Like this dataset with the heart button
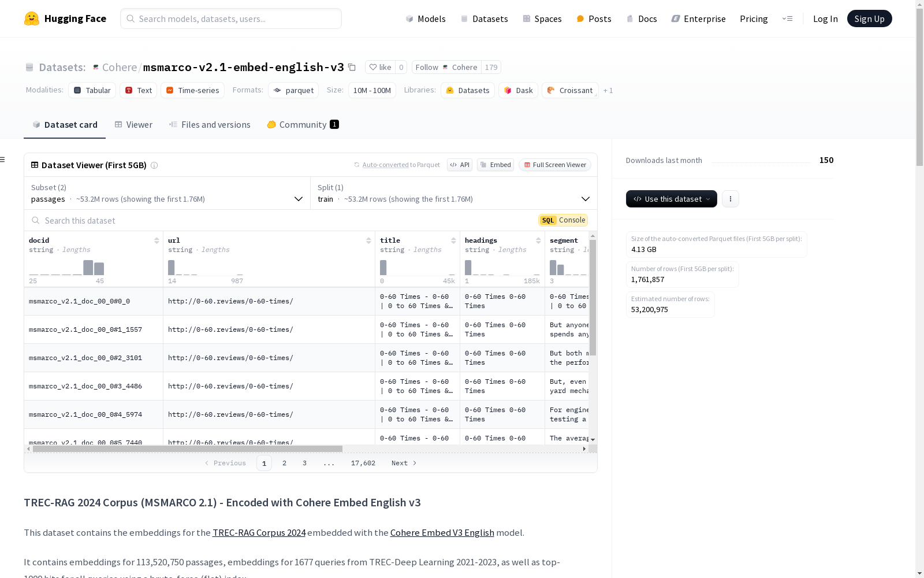This screenshot has width=924, height=578. 380,67
